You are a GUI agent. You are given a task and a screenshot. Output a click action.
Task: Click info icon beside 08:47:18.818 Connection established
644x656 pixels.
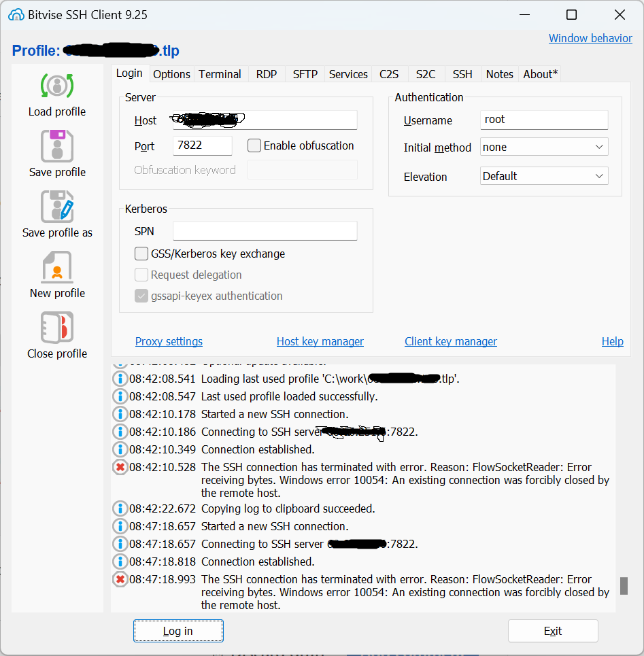click(120, 561)
